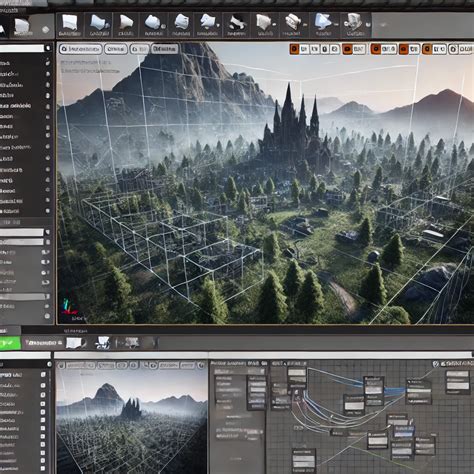Click the first orange icon in main viewport's top-right toolbar

[295, 49]
